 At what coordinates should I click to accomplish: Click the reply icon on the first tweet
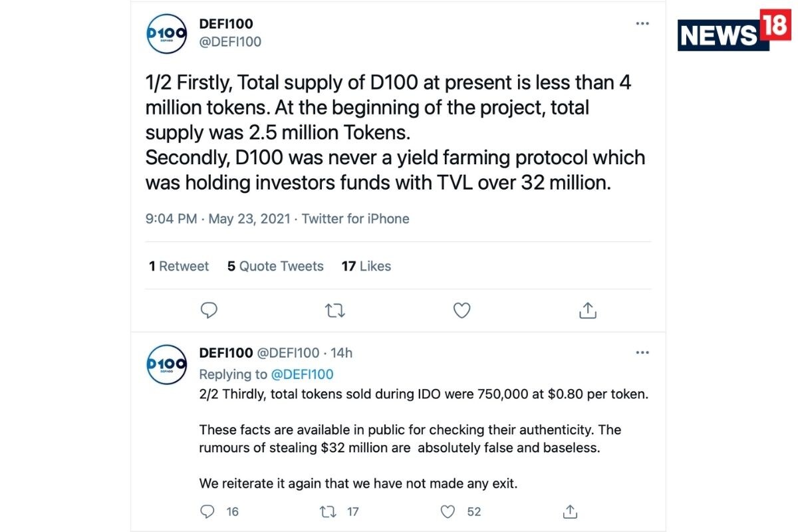(x=209, y=310)
